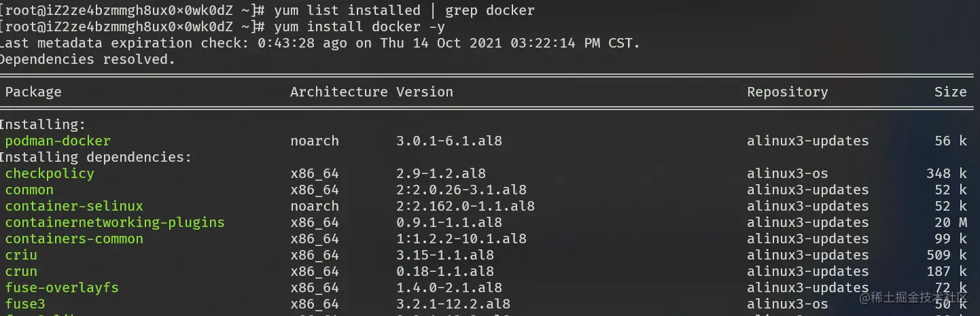Click the "Installing dependencies:" heading
The image size is (980, 316).
[95, 158]
